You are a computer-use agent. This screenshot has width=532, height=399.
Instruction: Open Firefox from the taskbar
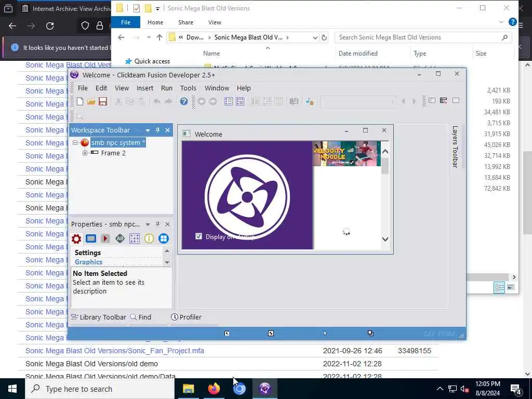tap(214, 389)
